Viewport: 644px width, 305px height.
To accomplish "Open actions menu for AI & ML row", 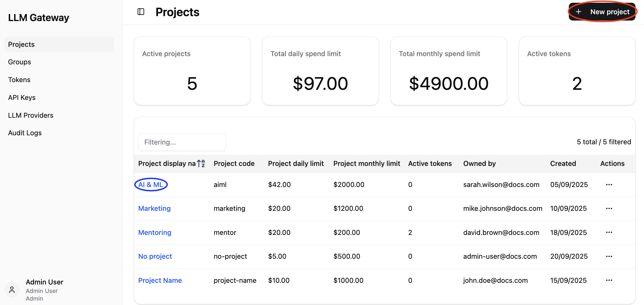I will 609,185.
